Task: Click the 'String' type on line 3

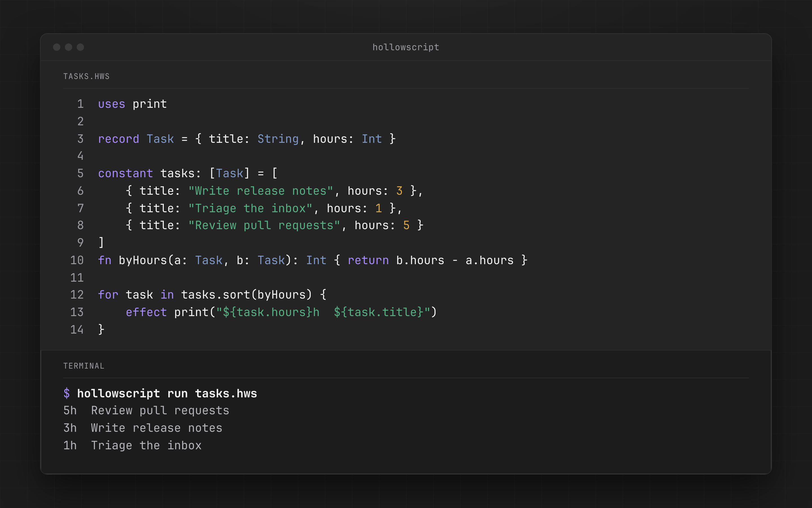Action: click(278, 139)
